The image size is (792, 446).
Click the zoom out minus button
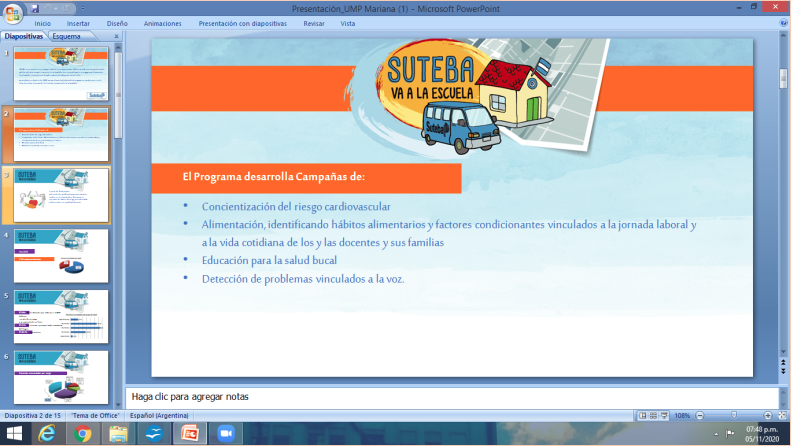click(700, 415)
